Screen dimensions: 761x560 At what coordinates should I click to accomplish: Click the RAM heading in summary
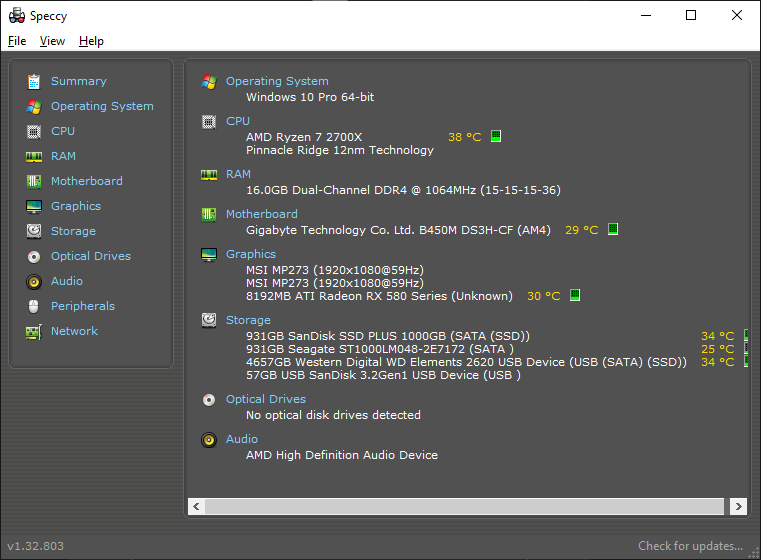tap(238, 174)
